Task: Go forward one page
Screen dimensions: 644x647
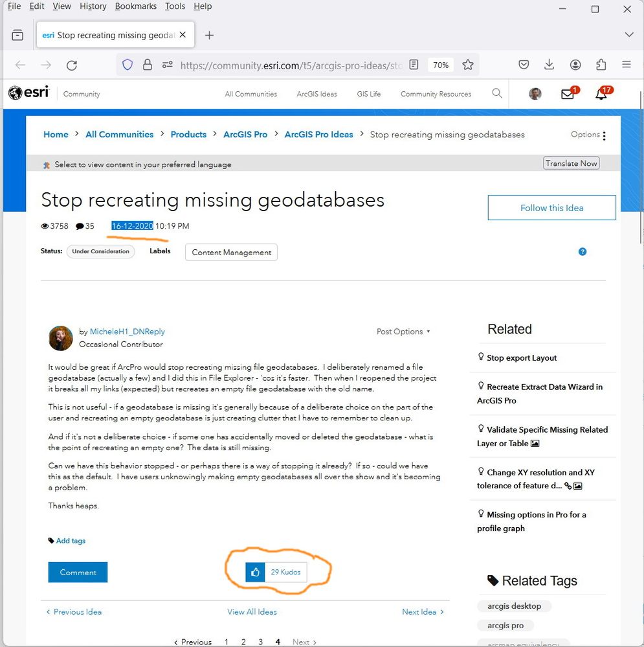Action: tap(46, 65)
